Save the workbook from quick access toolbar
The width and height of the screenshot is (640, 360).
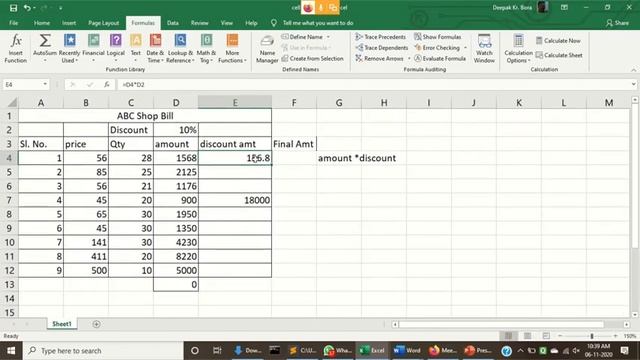click(13, 8)
